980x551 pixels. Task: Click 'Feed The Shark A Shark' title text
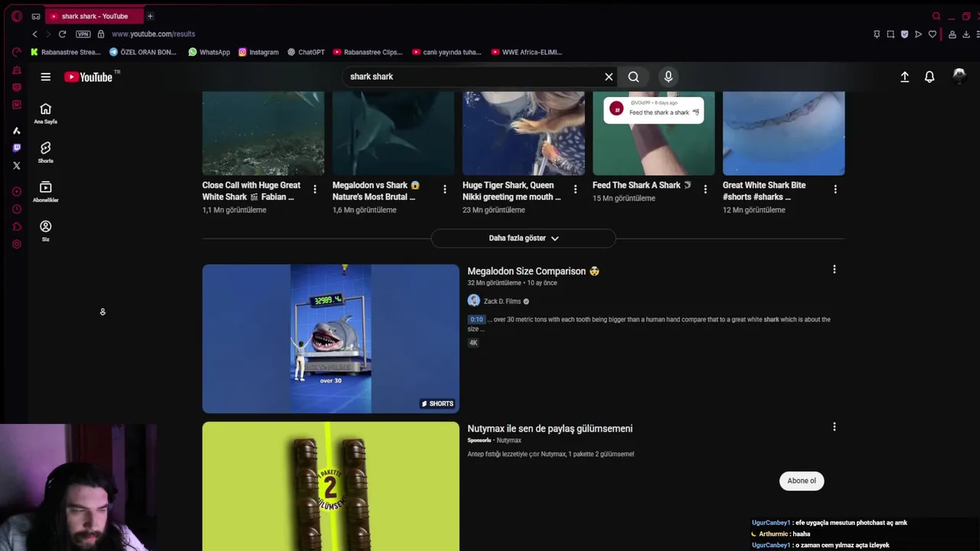click(642, 185)
